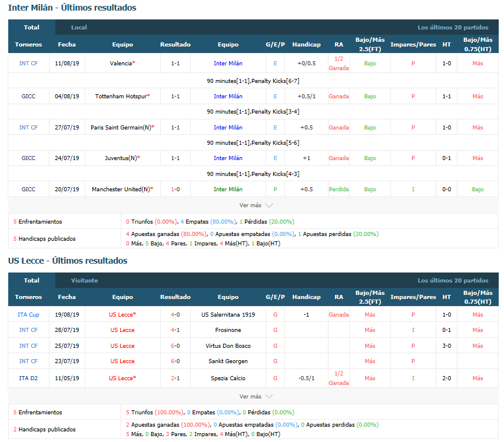Click the date 11/05/19
This screenshot has width=504, height=442.
67,378
